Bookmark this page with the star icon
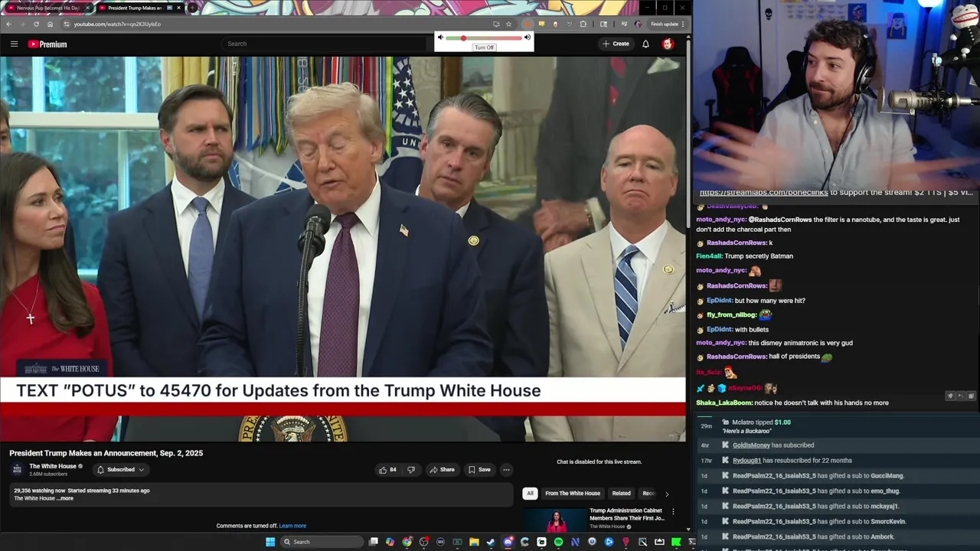 coord(508,24)
